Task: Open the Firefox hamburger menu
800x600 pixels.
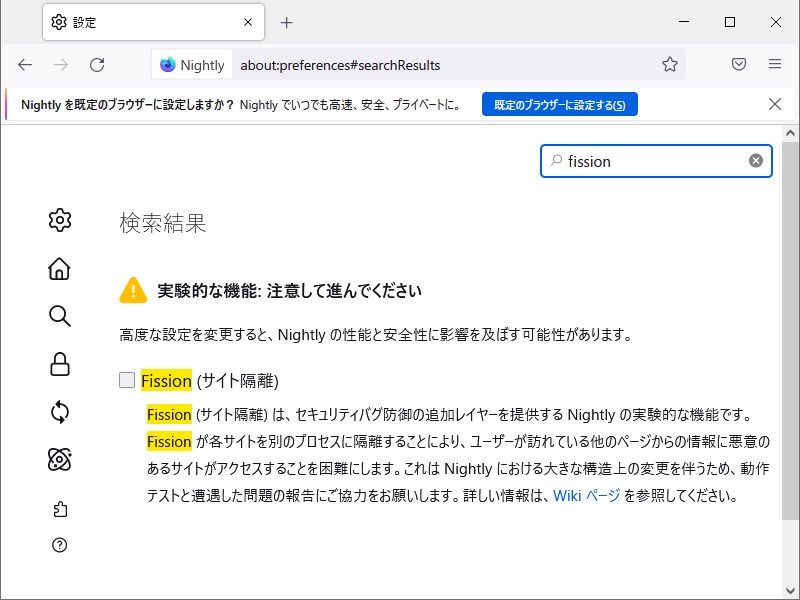Action: click(775, 64)
